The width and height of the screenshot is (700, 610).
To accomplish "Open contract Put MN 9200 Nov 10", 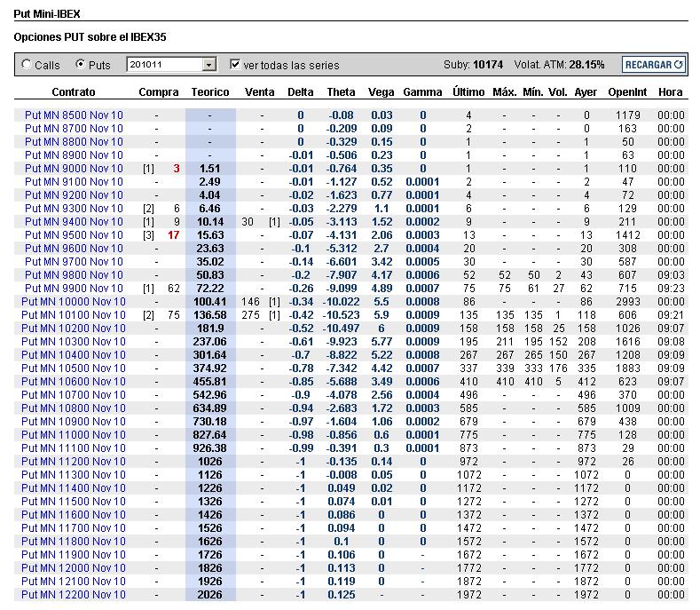I will (x=74, y=195).
